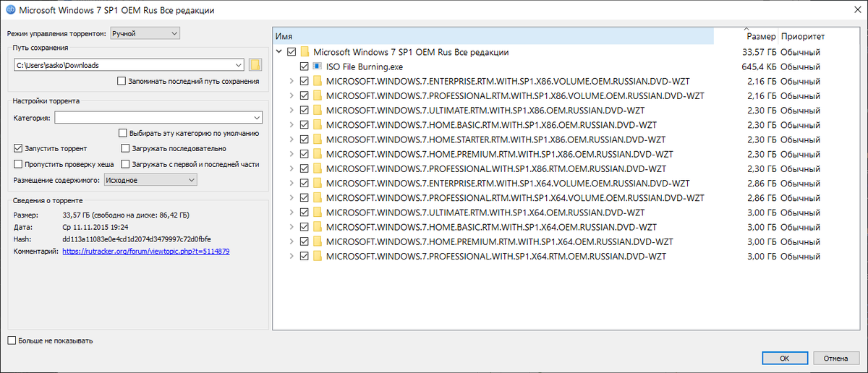Tick 'Больше не показывать' checkbox
This screenshot has height=373, width=868.
pos(12,340)
